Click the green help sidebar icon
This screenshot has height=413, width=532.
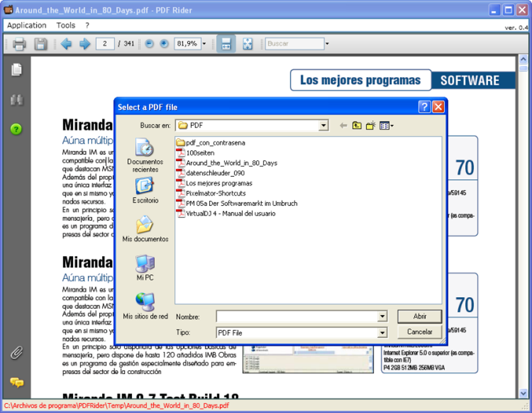click(16, 129)
